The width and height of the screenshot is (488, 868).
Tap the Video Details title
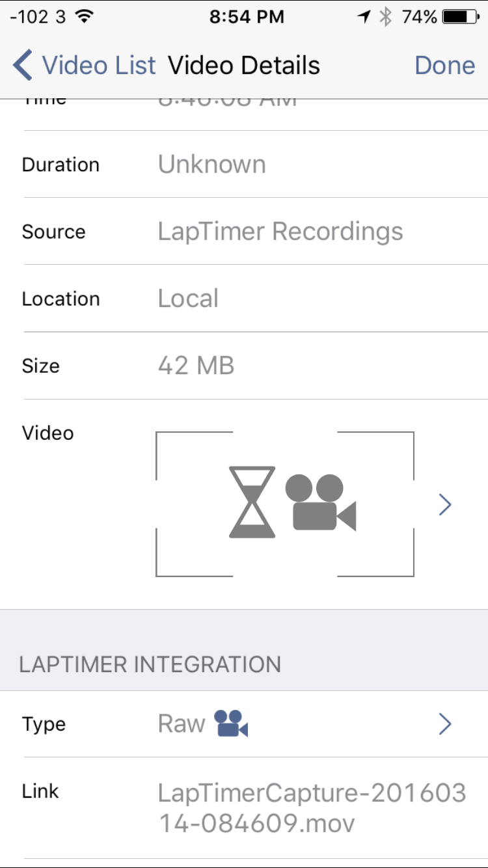point(244,66)
